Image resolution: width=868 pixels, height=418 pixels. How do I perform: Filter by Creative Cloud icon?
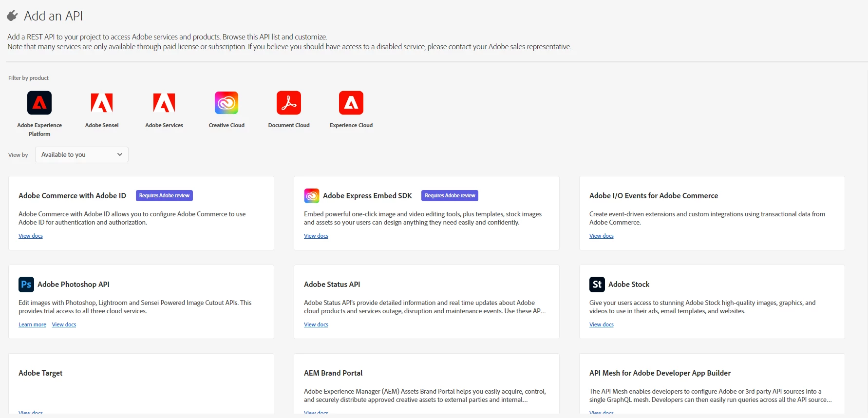pos(226,103)
